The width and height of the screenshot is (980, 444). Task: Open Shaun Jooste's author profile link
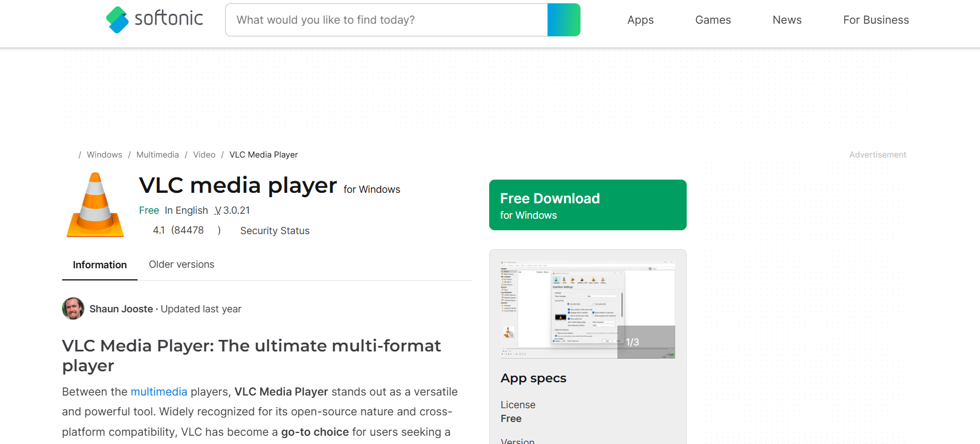(121, 309)
